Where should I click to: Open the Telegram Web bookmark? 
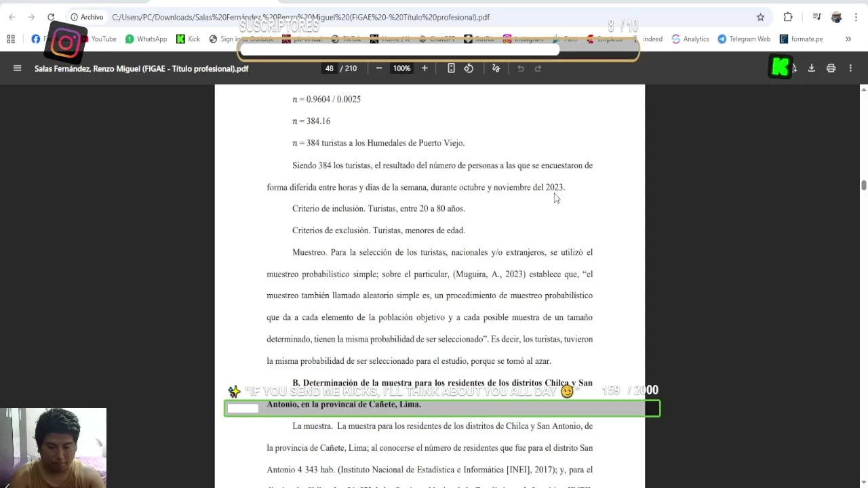[x=744, y=39]
